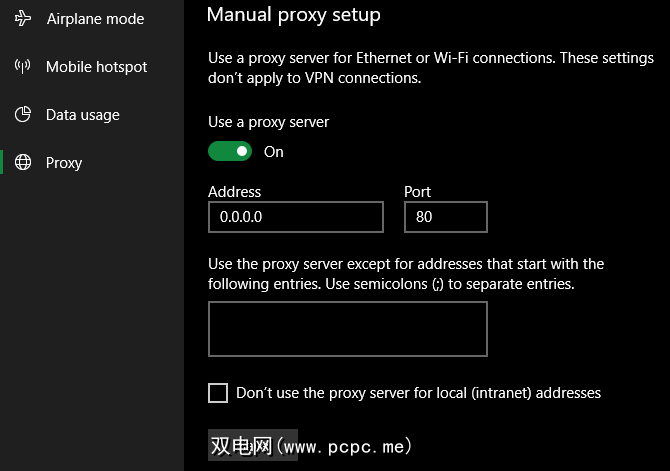This screenshot has height=471, width=670.
Task: Click the Proxy globe icon
Action: point(23,163)
